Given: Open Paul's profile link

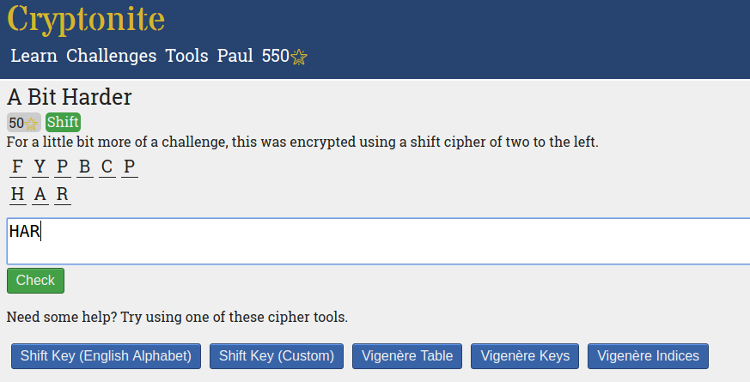Looking at the screenshot, I should (x=235, y=56).
